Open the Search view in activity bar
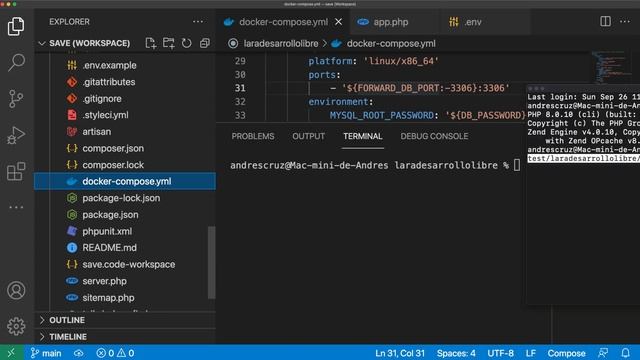The image size is (640, 360). 16,62
